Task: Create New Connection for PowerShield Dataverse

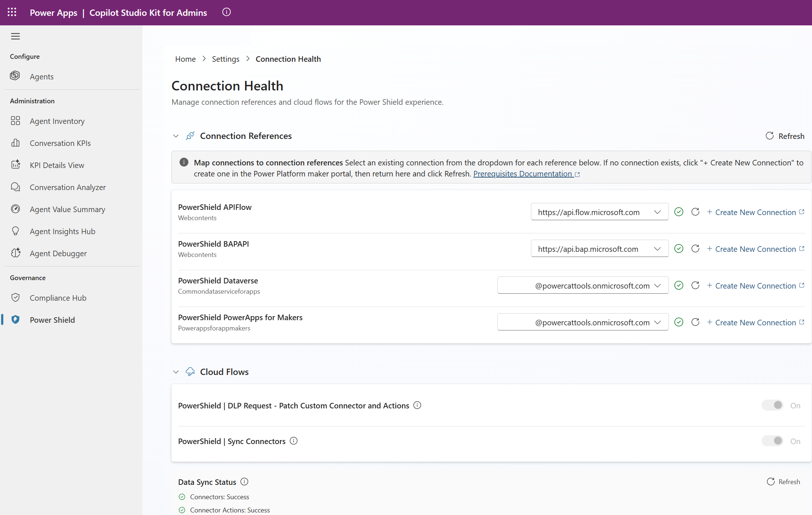Action: coord(756,286)
